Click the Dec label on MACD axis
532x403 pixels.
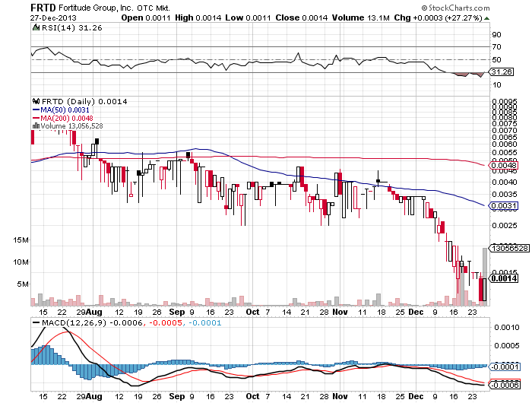416,396
